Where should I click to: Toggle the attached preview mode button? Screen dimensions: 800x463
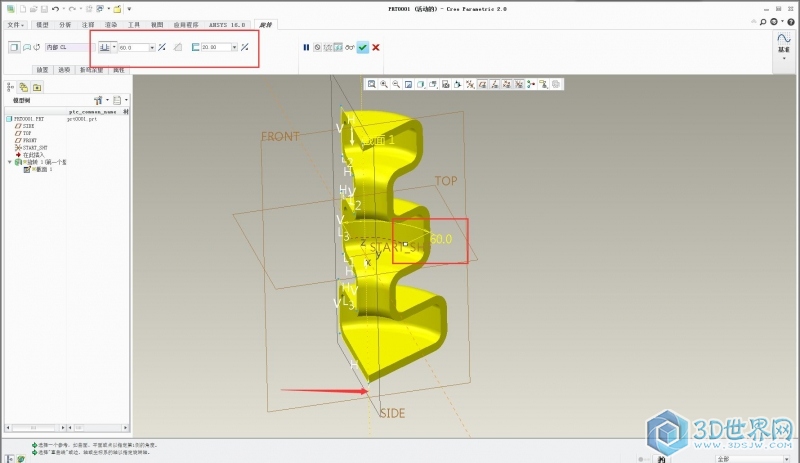pos(338,47)
